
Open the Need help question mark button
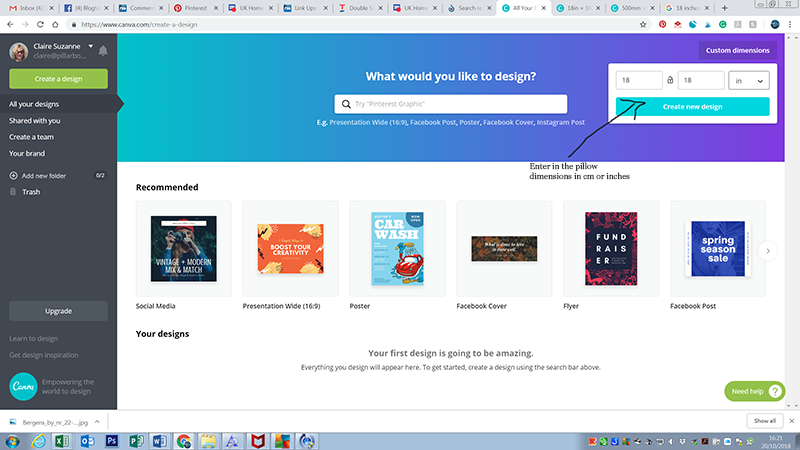(776, 391)
